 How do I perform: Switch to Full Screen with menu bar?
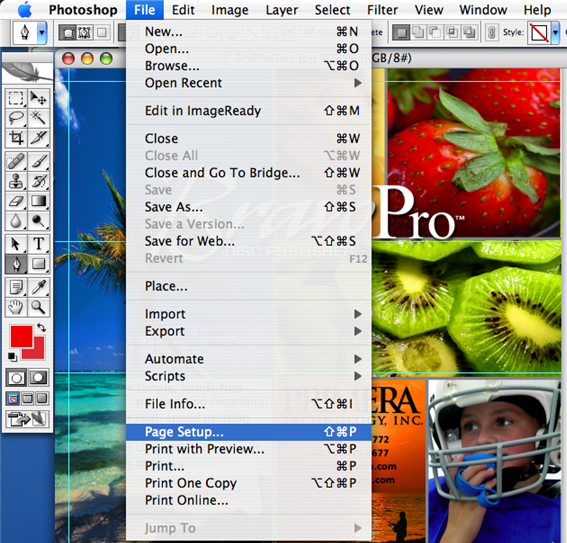tap(27, 398)
